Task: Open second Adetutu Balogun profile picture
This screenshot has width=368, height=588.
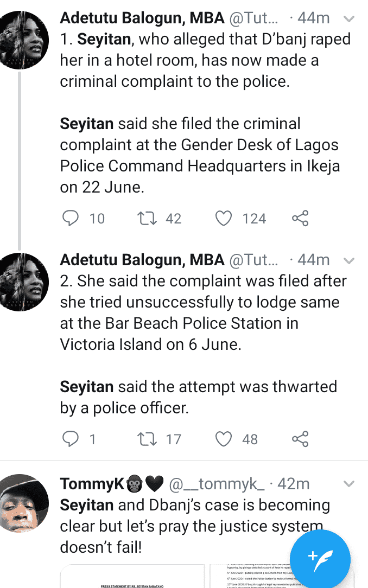Action: pyautogui.click(x=24, y=282)
